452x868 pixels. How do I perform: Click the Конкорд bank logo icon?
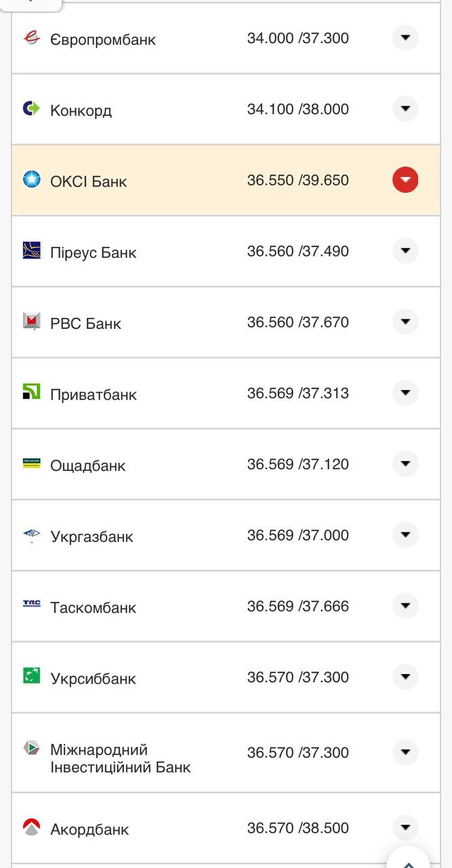32,108
